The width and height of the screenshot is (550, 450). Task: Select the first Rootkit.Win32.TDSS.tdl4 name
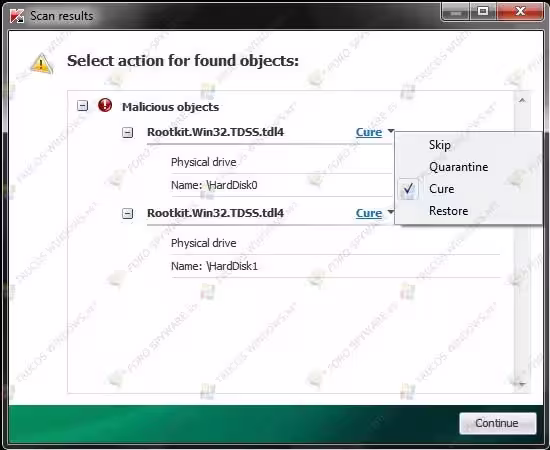click(x=215, y=132)
